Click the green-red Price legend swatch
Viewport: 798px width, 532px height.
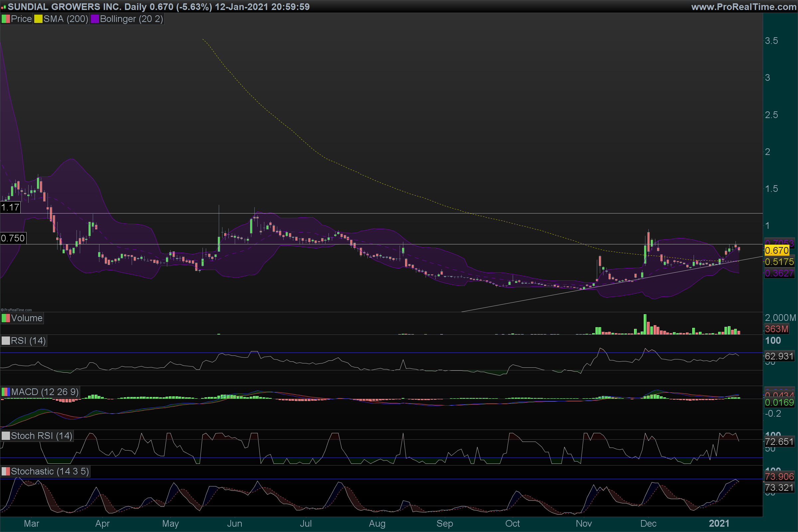tap(6, 19)
